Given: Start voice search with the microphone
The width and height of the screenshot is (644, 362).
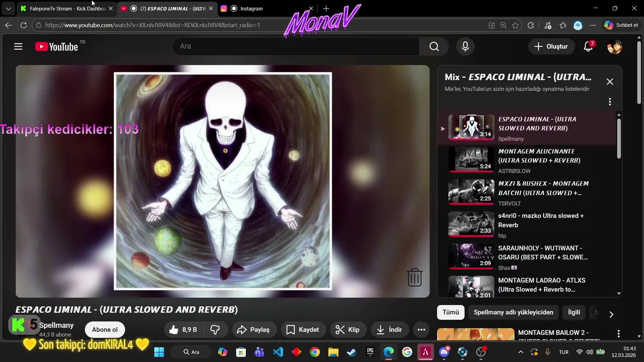Looking at the screenshot, I should [465, 46].
